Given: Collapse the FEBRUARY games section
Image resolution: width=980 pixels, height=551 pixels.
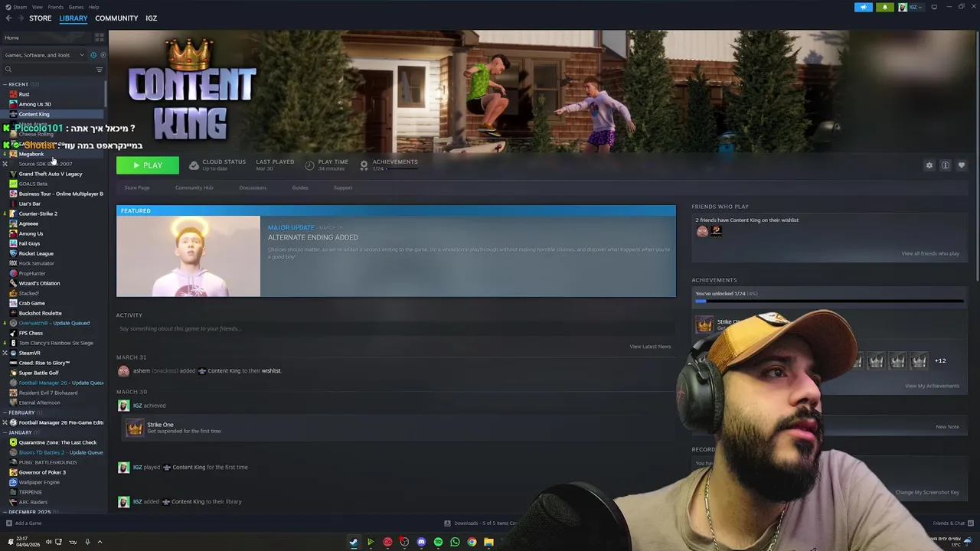Looking at the screenshot, I should (x=5, y=412).
